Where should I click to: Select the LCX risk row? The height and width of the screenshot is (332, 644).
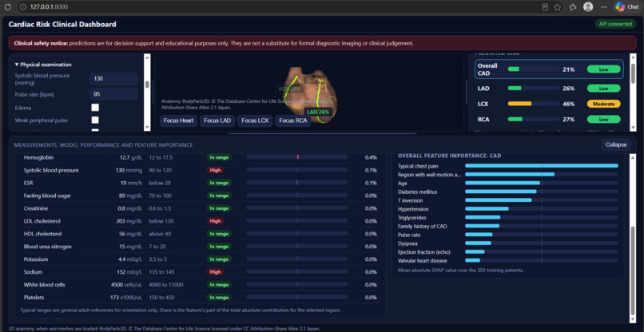pos(549,104)
